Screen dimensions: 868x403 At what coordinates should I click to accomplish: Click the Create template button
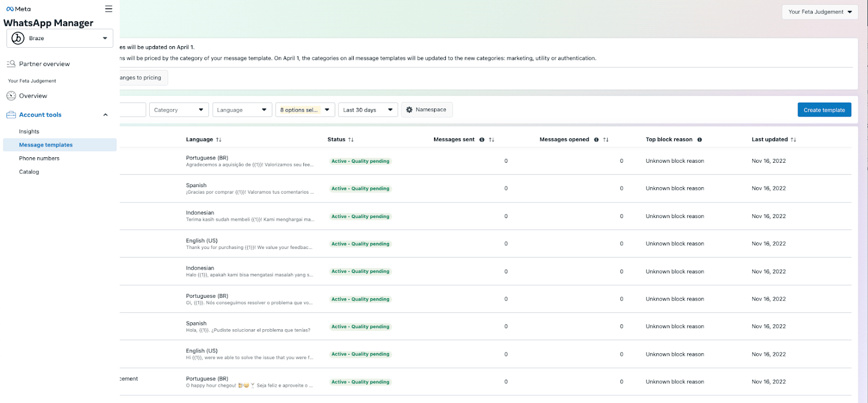tap(824, 110)
